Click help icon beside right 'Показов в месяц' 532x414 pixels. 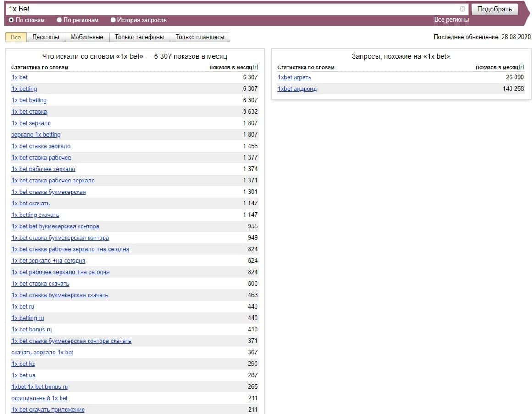tap(521, 67)
